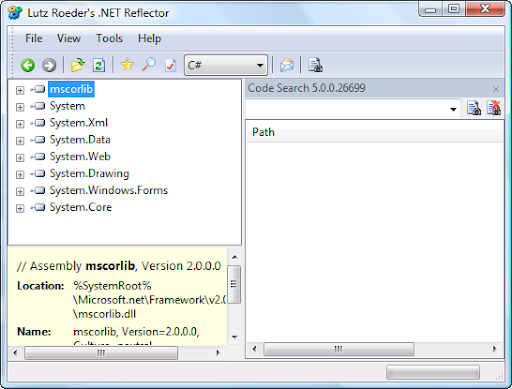This screenshot has height=389, width=512.
Task: Click the info pane vertical scrollbar thumb
Action: (x=234, y=284)
